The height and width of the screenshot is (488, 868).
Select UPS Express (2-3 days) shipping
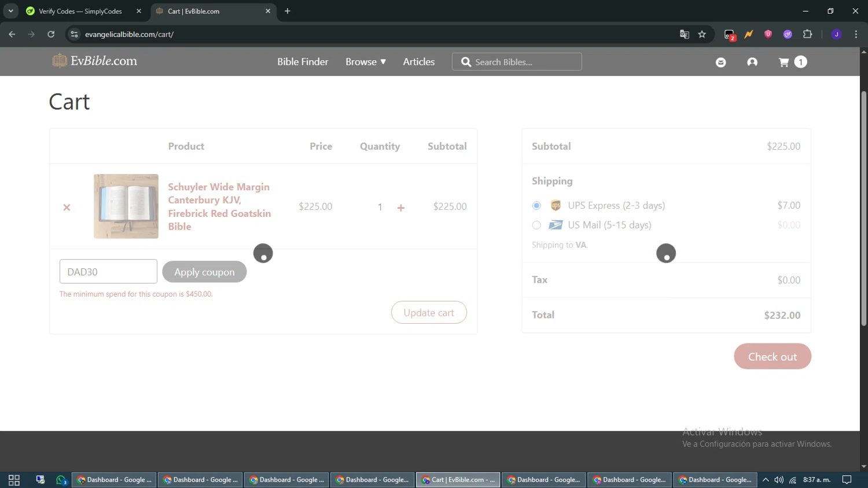536,205
